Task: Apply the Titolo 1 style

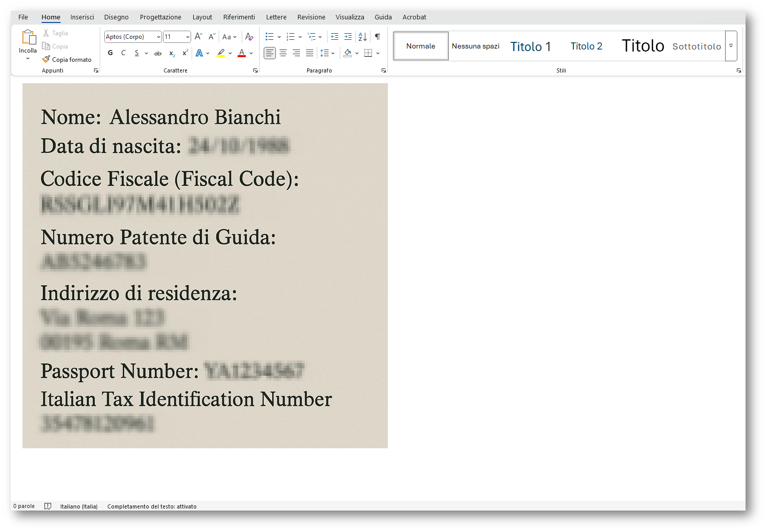Action: coord(530,46)
